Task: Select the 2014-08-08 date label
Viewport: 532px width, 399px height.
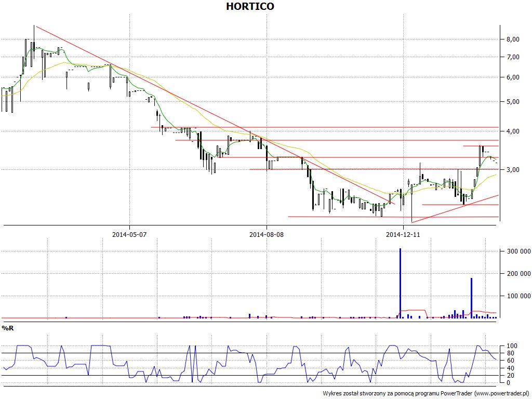Action: (x=267, y=234)
